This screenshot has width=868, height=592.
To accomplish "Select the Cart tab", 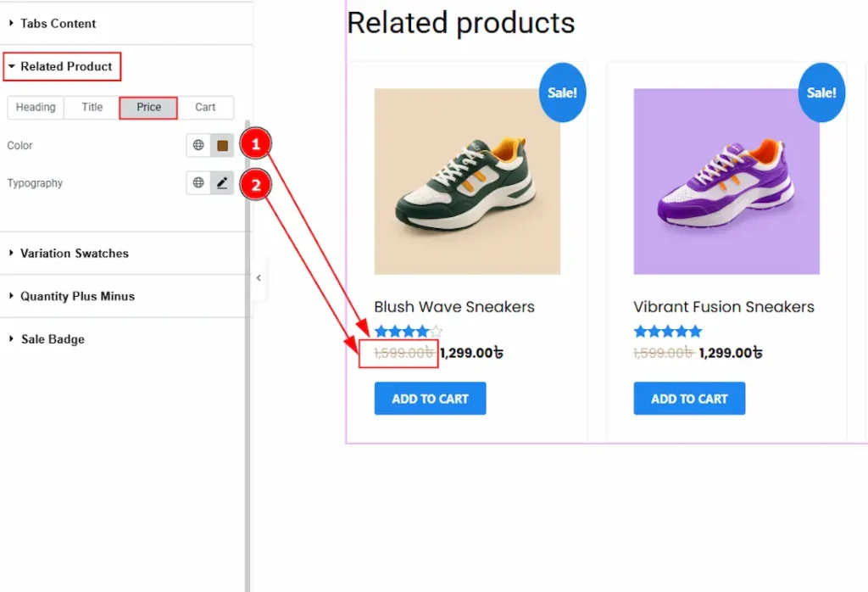I will 205,108.
